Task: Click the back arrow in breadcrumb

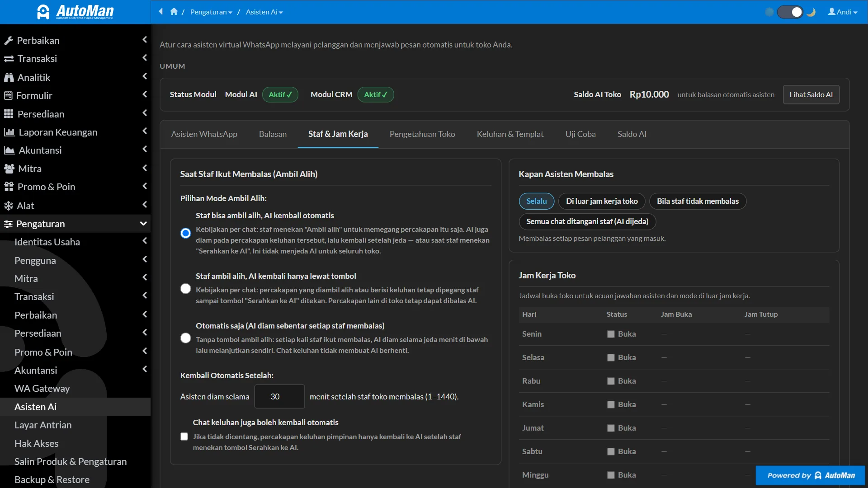Action: click(160, 12)
